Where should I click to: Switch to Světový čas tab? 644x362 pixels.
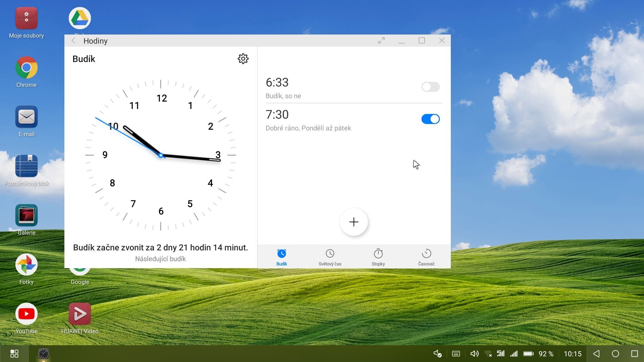330,257
